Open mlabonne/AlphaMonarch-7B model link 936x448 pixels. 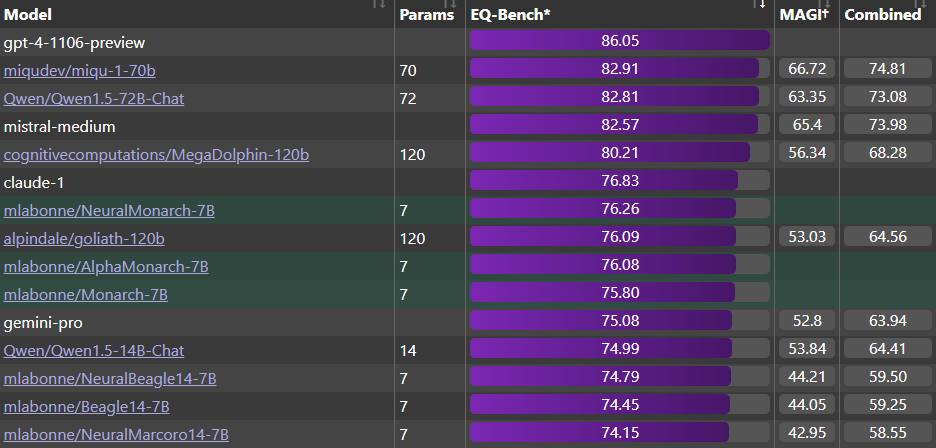click(106, 267)
